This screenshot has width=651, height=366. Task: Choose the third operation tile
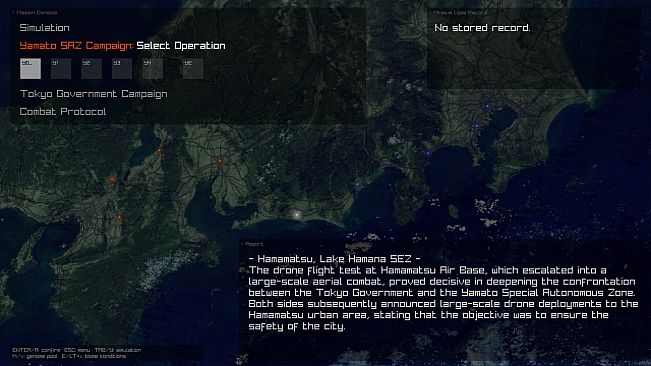pyautogui.click(x=91, y=68)
